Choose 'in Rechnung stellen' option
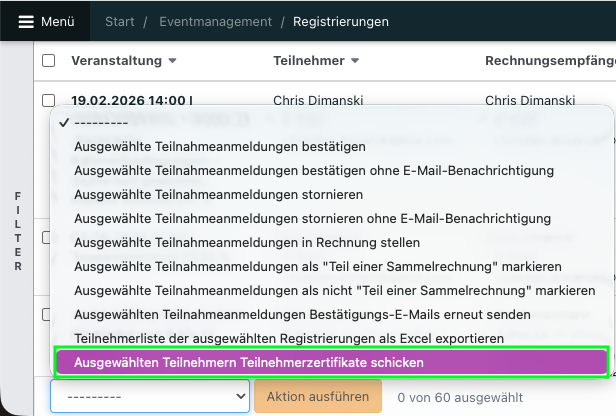The image size is (616, 416). pyautogui.click(x=332, y=242)
